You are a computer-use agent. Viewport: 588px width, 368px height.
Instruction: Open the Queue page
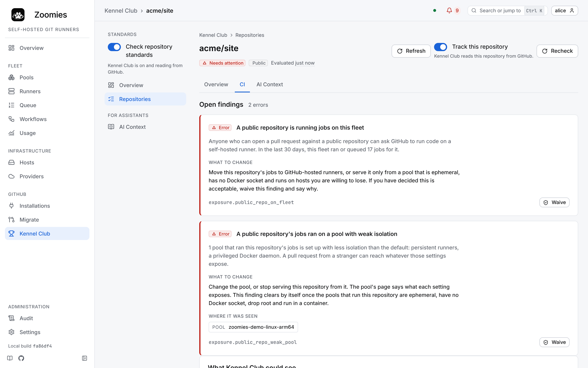point(47,105)
